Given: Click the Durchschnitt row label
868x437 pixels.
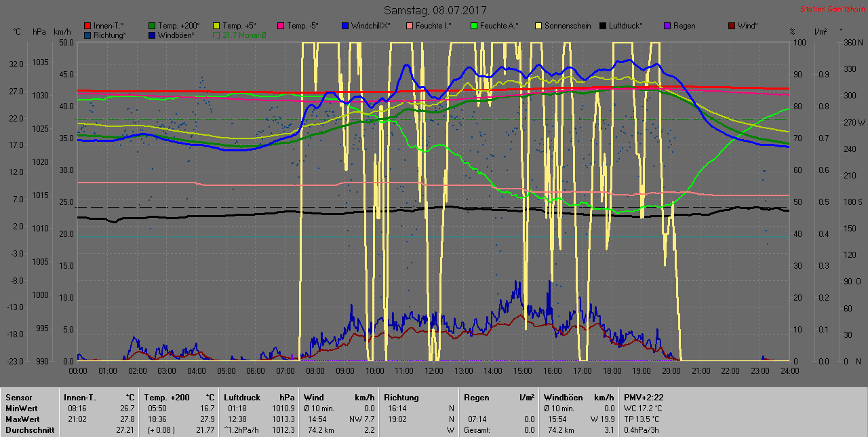Looking at the screenshot, I should 29,430.
